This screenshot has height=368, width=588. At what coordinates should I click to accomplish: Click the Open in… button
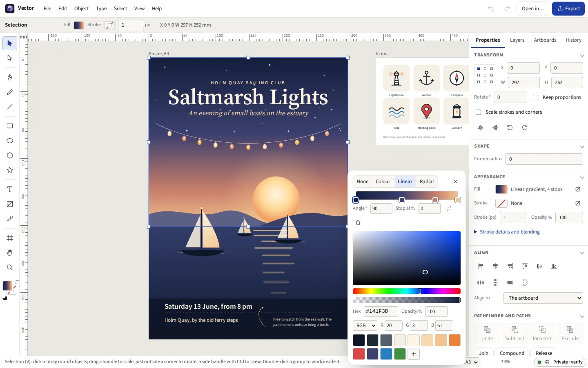533,9
